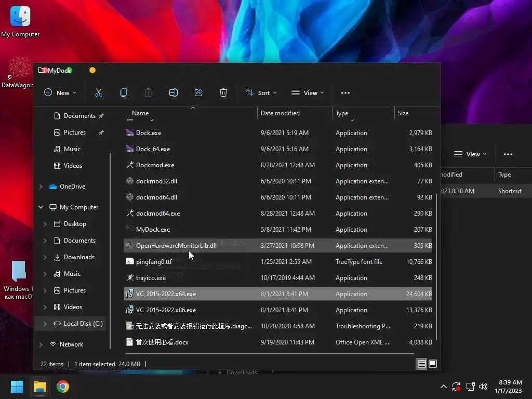This screenshot has height=399, width=532.
Task: Click the Paste clipboard icon
Action: 148,92
